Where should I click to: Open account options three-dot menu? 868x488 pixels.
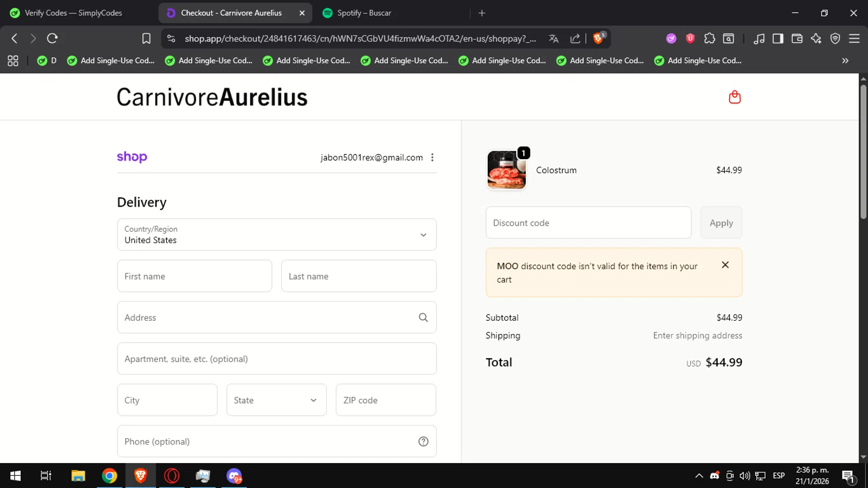point(432,157)
